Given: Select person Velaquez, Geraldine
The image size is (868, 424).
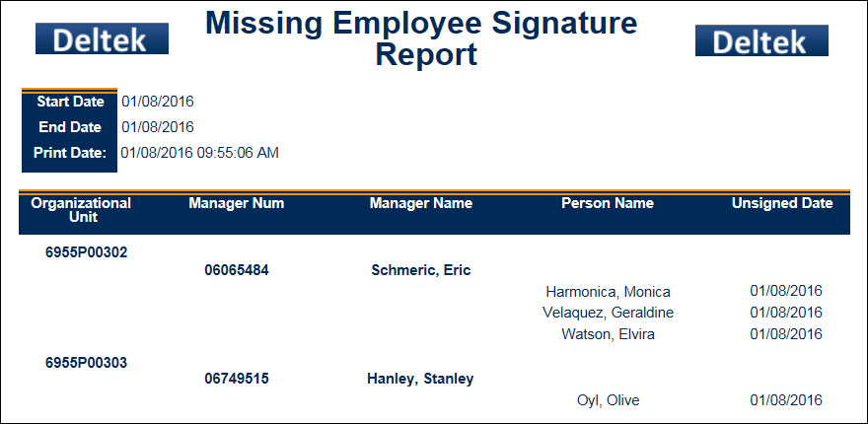Looking at the screenshot, I should click(609, 313).
